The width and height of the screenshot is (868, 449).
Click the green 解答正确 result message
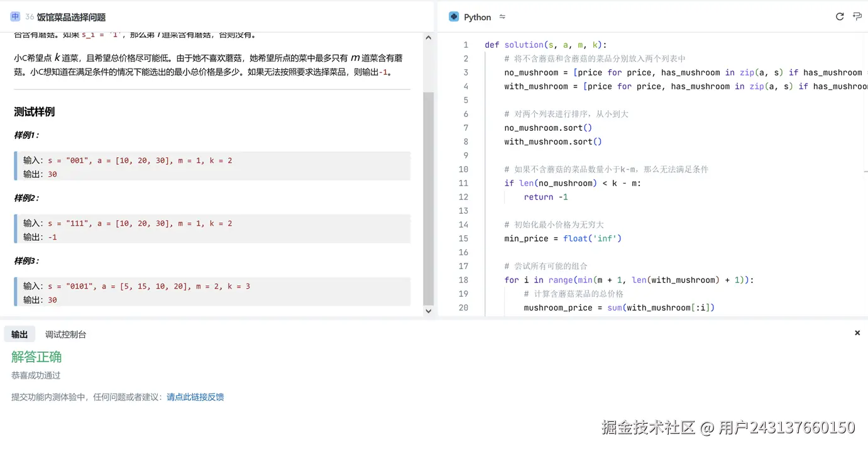(x=36, y=357)
